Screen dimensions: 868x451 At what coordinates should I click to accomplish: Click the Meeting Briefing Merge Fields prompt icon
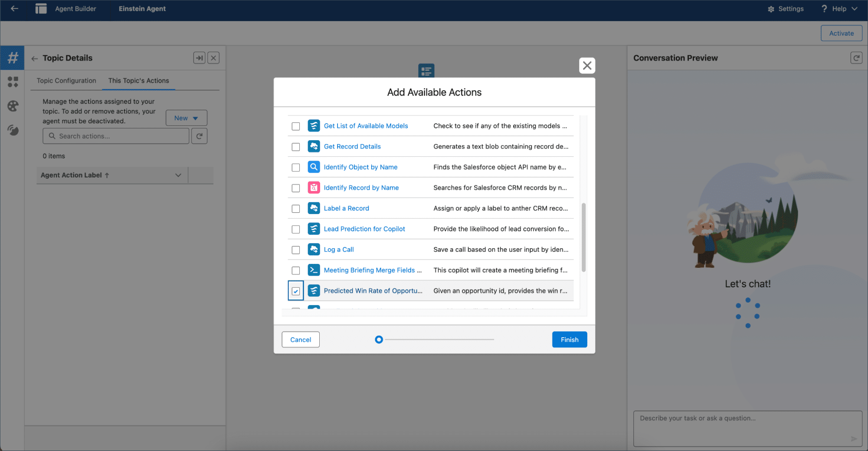click(x=314, y=270)
